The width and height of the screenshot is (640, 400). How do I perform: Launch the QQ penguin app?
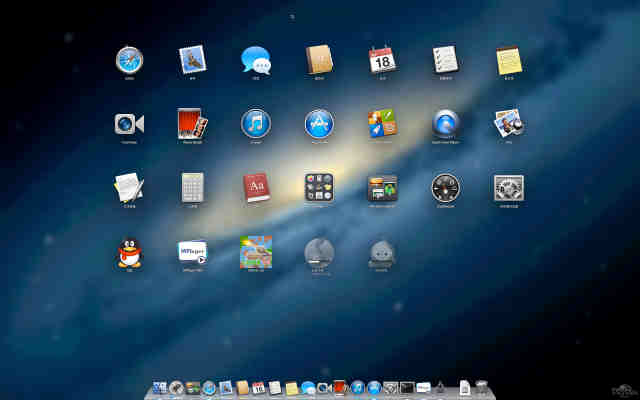(129, 253)
